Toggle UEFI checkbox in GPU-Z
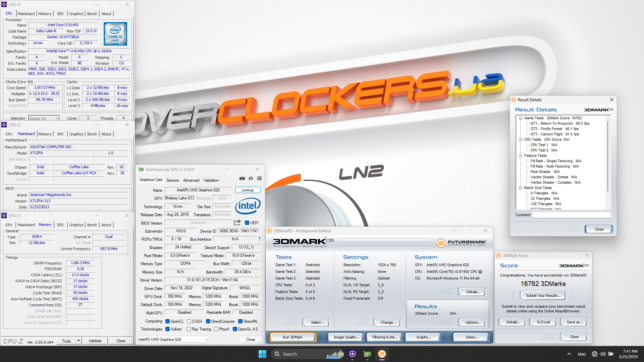The width and height of the screenshot is (644, 362). click(247, 223)
